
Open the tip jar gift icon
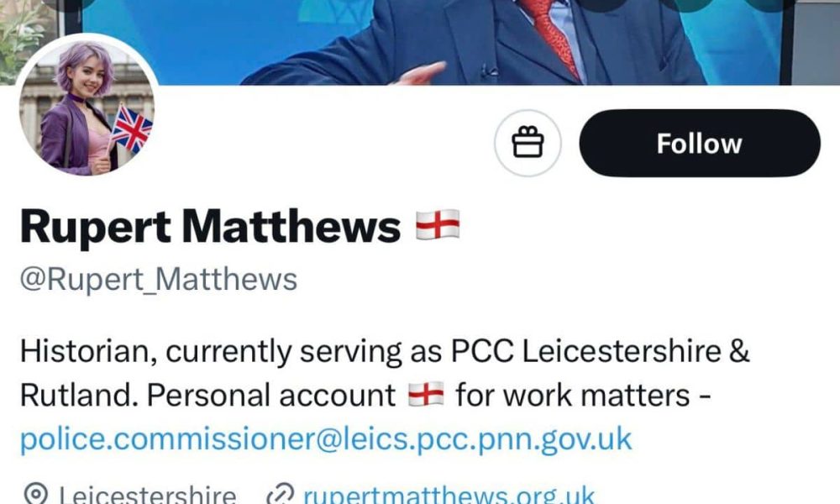[528, 143]
